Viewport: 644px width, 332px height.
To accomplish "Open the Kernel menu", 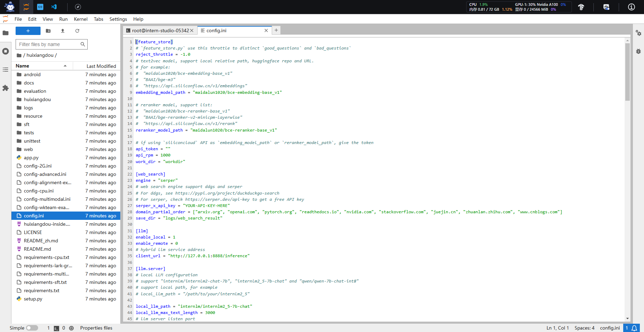I will pyautogui.click(x=81, y=19).
